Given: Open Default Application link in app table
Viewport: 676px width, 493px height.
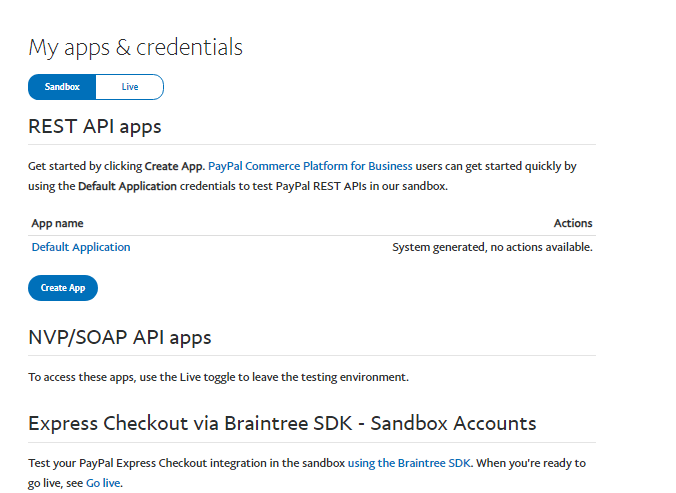Looking at the screenshot, I should [x=81, y=247].
